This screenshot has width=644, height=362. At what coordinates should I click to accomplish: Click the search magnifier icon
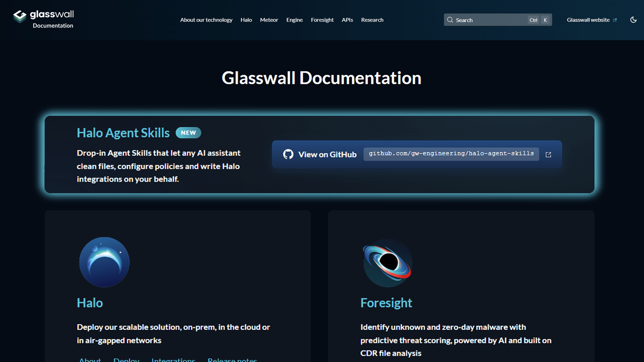pyautogui.click(x=450, y=20)
